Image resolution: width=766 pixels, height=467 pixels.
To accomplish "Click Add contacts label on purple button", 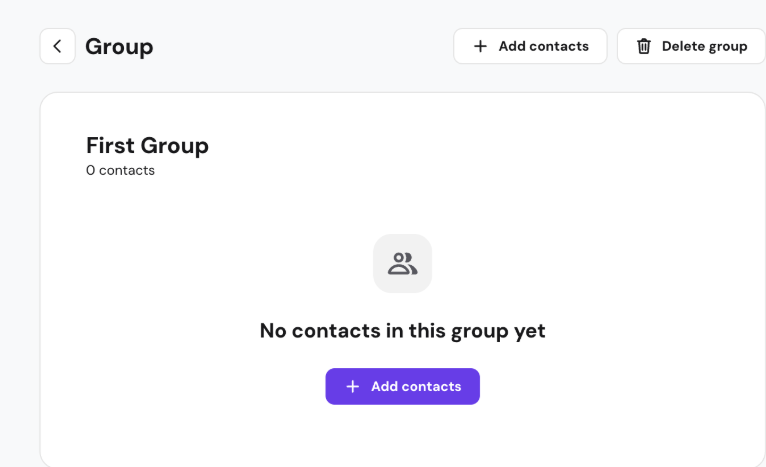I will click(416, 386).
